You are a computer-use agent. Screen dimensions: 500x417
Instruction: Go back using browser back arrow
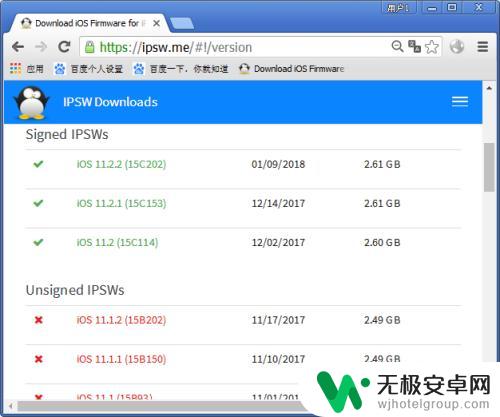click(x=18, y=47)
